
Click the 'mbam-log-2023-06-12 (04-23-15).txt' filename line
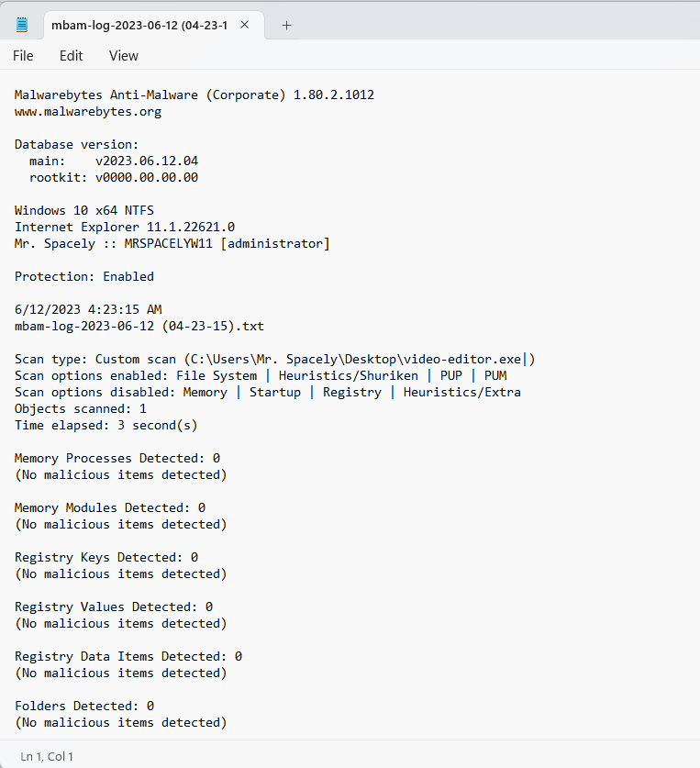coord(139,327)
